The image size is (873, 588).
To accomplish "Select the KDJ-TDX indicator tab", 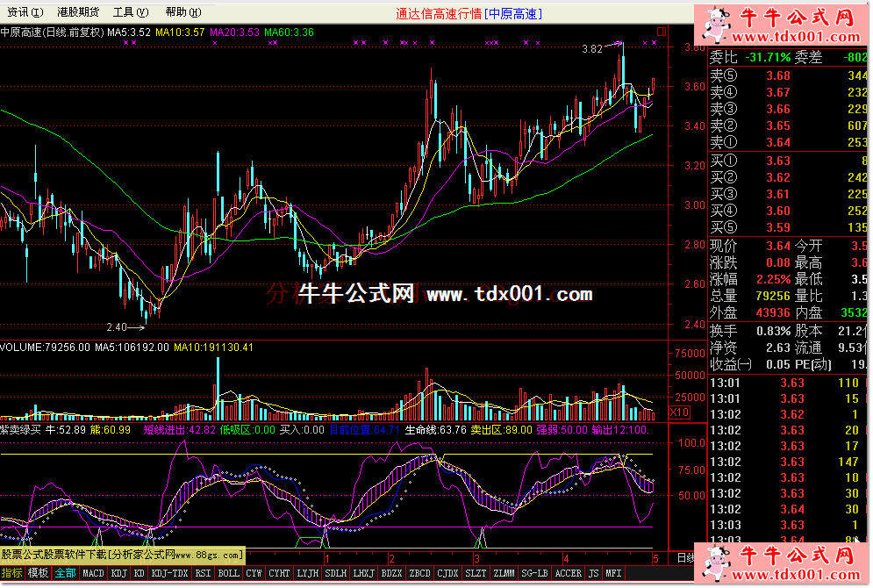I will (x=170, y=573).
